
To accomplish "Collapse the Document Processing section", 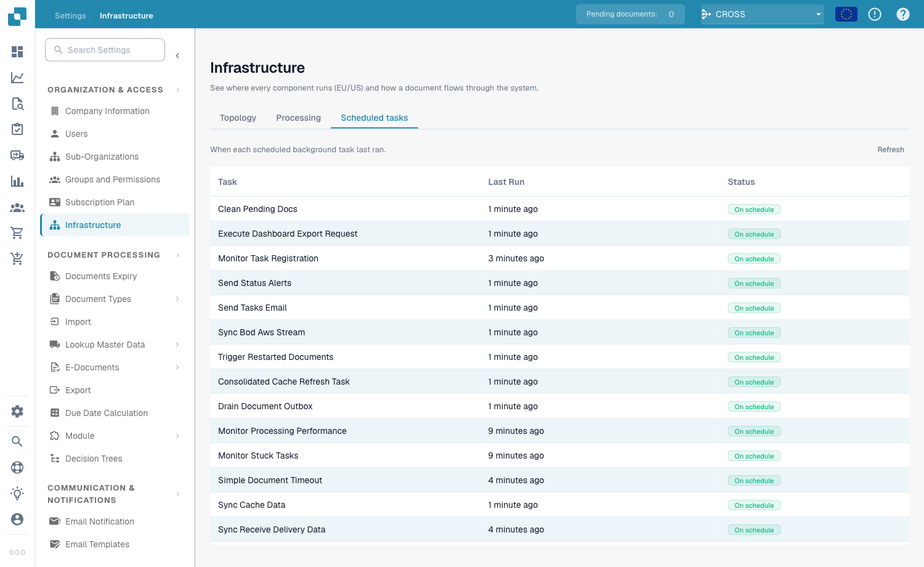I will pyautogui.click(x=178, y=255).
